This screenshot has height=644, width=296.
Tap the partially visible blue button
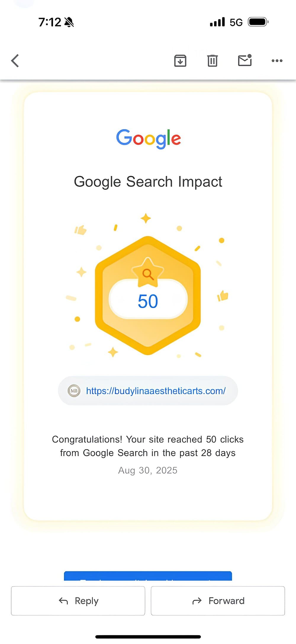click(x=148, y=576)
